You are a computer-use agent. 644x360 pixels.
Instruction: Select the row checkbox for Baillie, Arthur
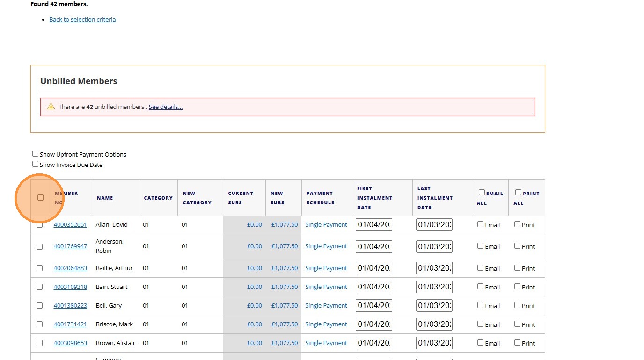point(39,268)
